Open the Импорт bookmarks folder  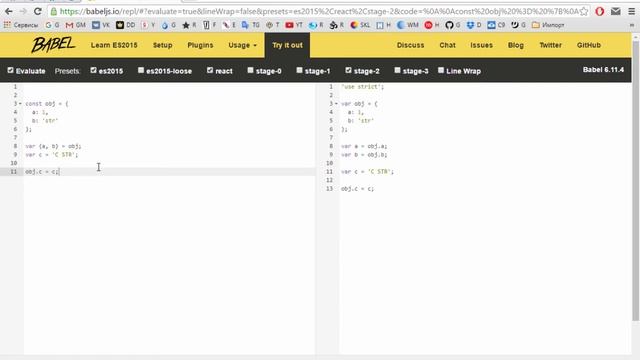[548, 25]
